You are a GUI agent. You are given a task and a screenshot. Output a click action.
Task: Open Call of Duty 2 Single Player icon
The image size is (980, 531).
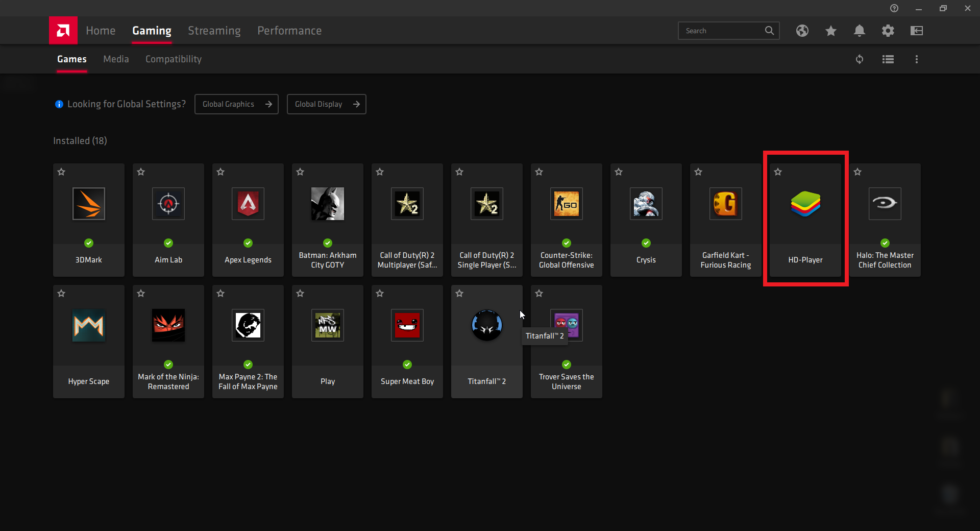(487, 204)
